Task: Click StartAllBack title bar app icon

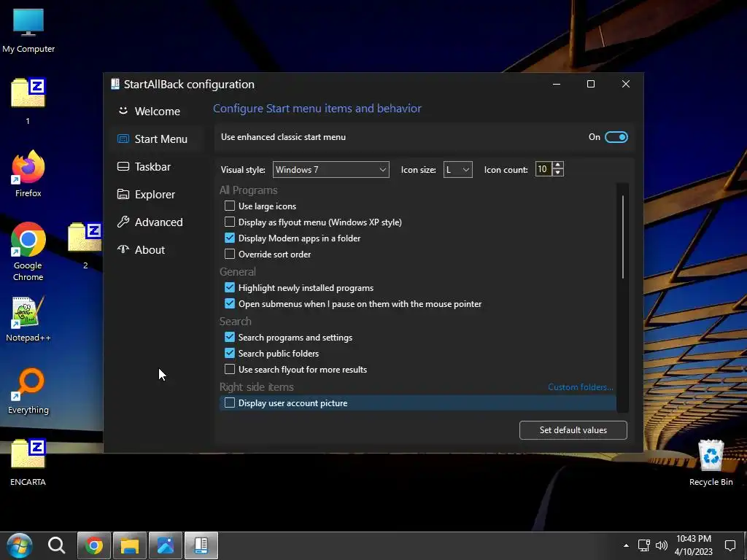Action: pos(115,85)
